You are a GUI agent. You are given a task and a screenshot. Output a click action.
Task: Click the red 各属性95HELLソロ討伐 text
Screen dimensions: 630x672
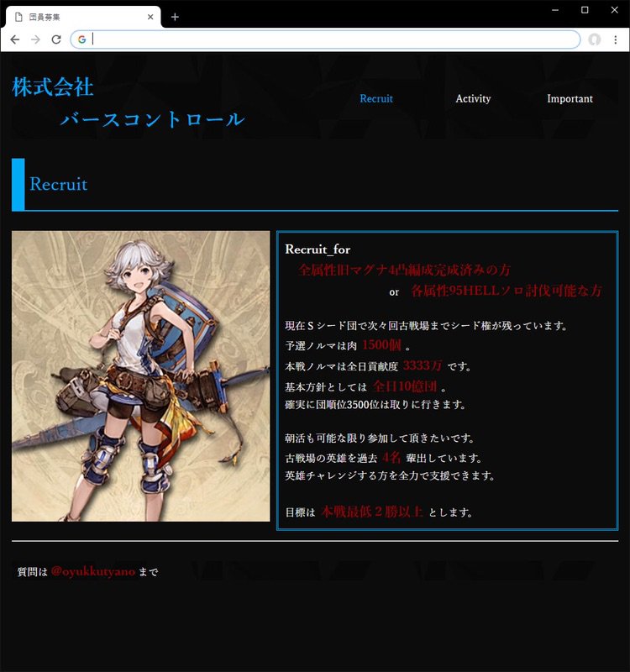point(507,291)
